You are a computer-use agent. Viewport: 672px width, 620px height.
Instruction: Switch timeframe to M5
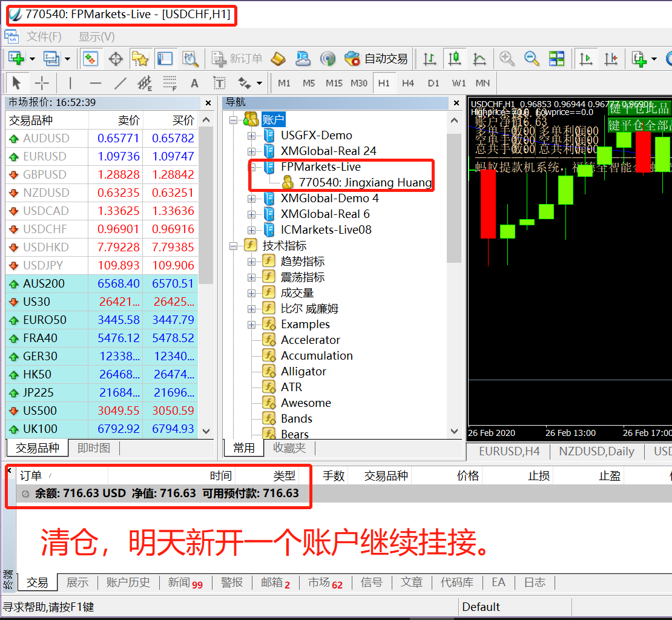coord(309,83)
